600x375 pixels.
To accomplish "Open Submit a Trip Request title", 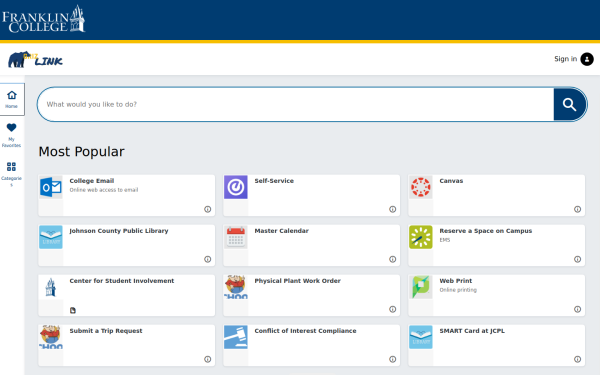I will coord(106,331).
